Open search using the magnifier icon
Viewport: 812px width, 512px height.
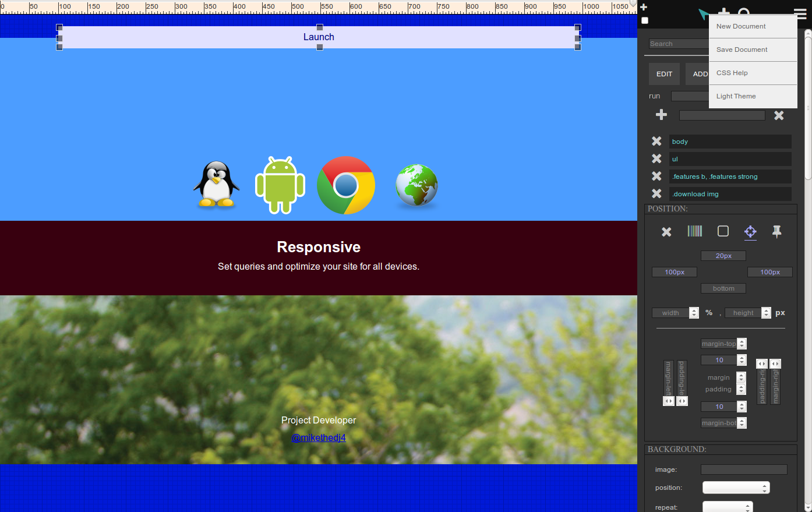click(743, 13)
